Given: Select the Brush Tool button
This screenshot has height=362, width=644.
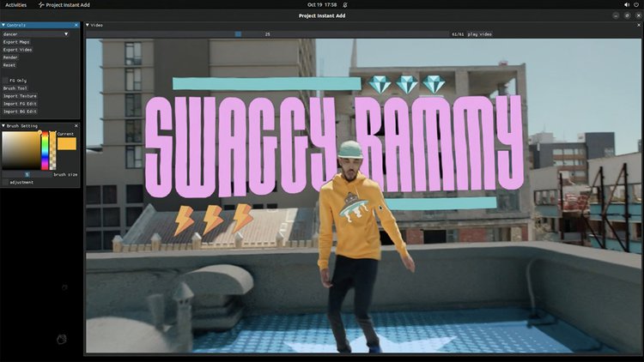Looking at the screenshot, I should tap(15, 88).
